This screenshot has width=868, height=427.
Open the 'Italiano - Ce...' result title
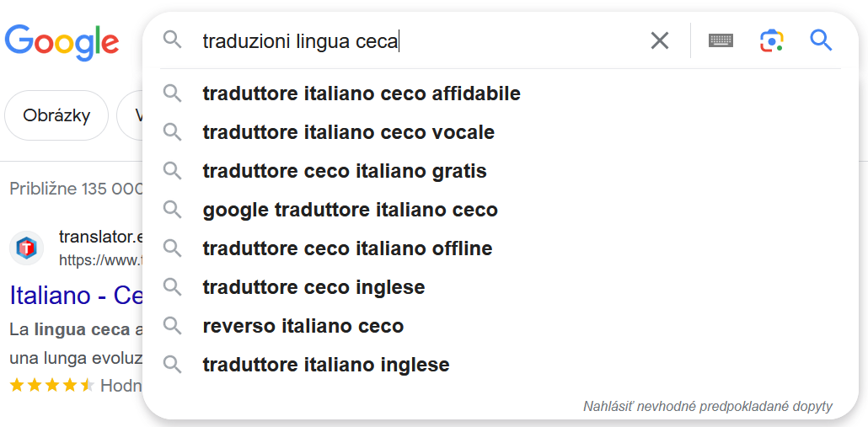pos(76,296)
